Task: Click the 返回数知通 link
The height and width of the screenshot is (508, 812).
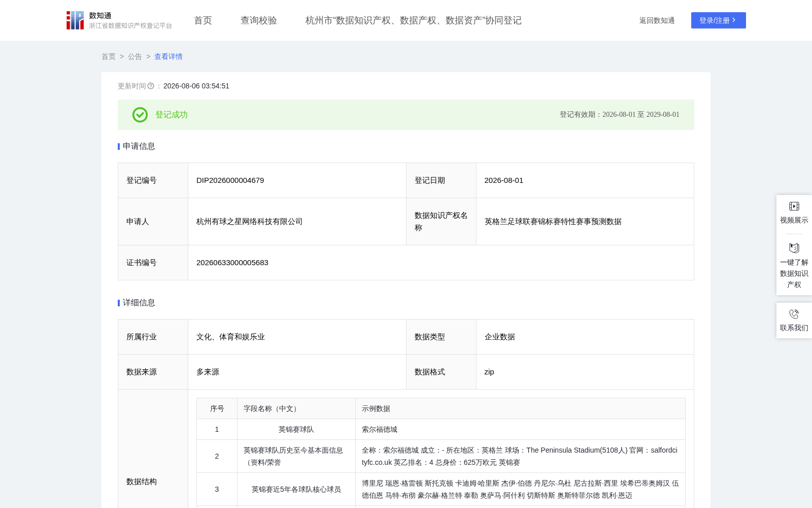Action: (x=657, y=20)
